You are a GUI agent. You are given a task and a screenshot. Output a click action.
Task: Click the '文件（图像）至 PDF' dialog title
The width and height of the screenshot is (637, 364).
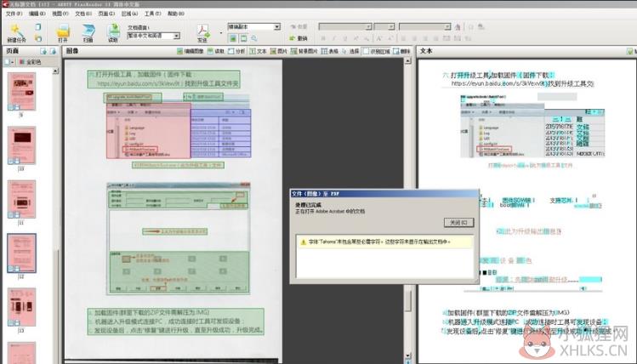[x=316, y=194]
